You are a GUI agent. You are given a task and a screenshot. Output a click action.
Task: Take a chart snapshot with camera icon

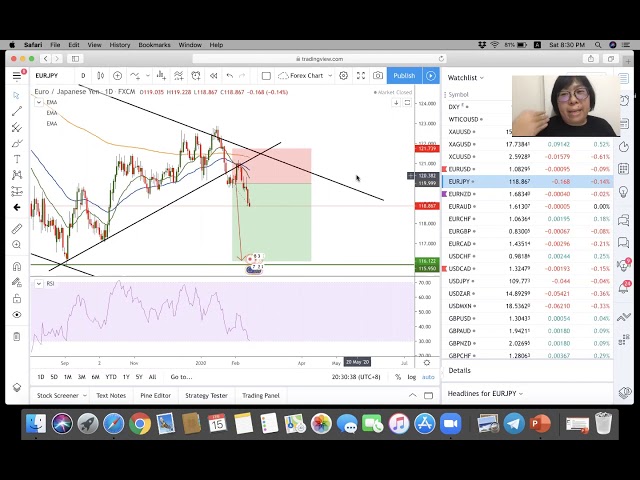[378, 76]
